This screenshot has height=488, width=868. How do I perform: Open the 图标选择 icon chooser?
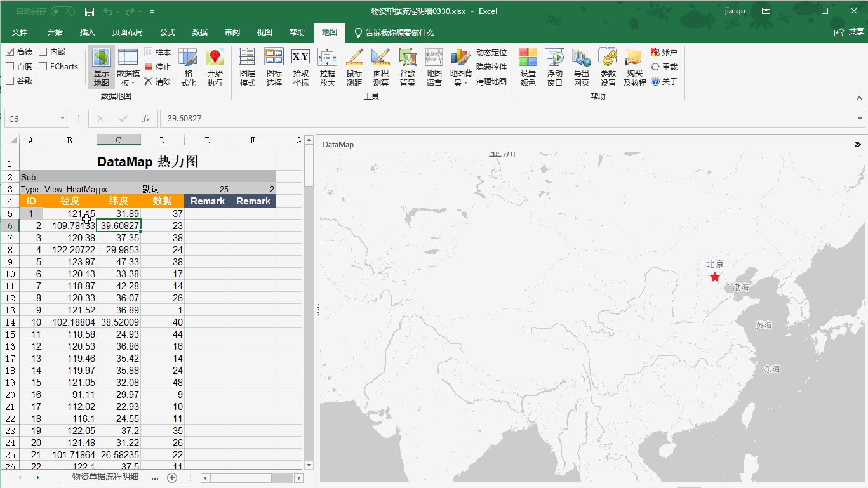click(274, 67)
